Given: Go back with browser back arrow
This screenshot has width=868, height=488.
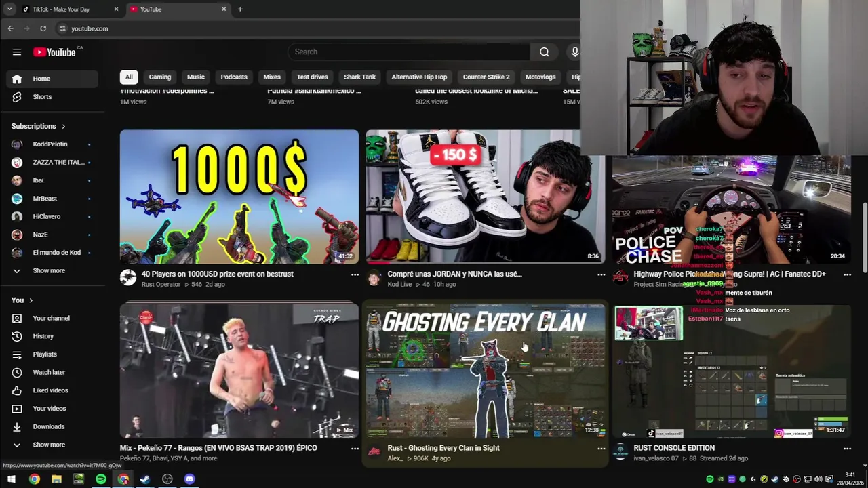Looking at the screenshot, I should point(10,28).
